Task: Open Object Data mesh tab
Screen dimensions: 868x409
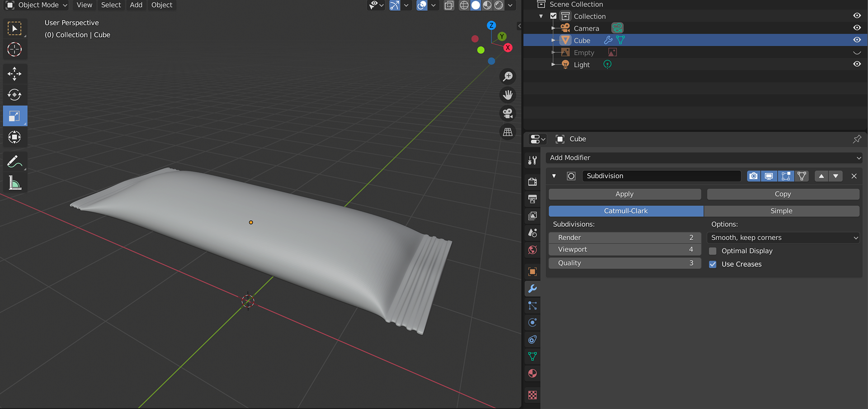Action: [533, 357]
